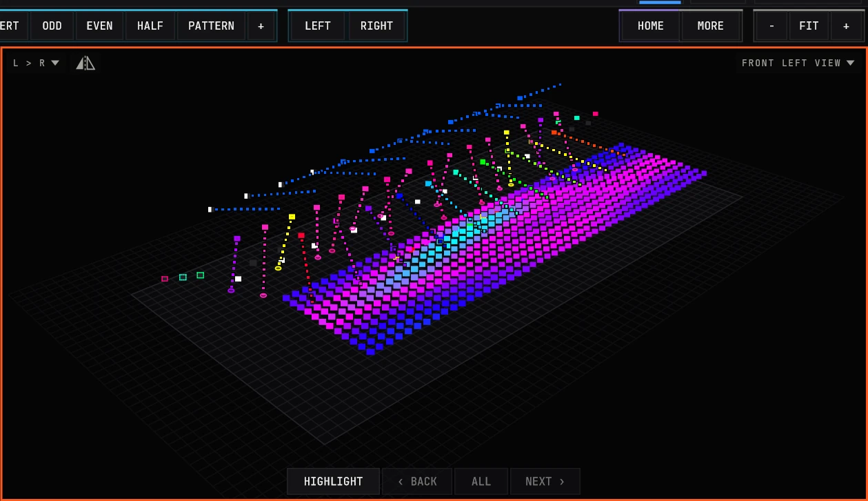Screen dimensions: 868x501
Task: Apply the PATTERN selection
Action: click(211, 26)
